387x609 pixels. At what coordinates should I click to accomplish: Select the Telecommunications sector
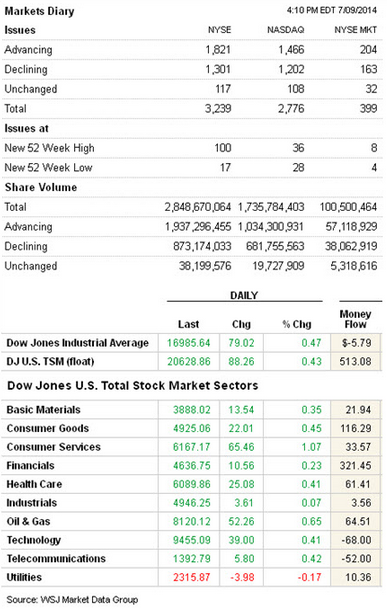pyautogui.click(x=56, y=559)
